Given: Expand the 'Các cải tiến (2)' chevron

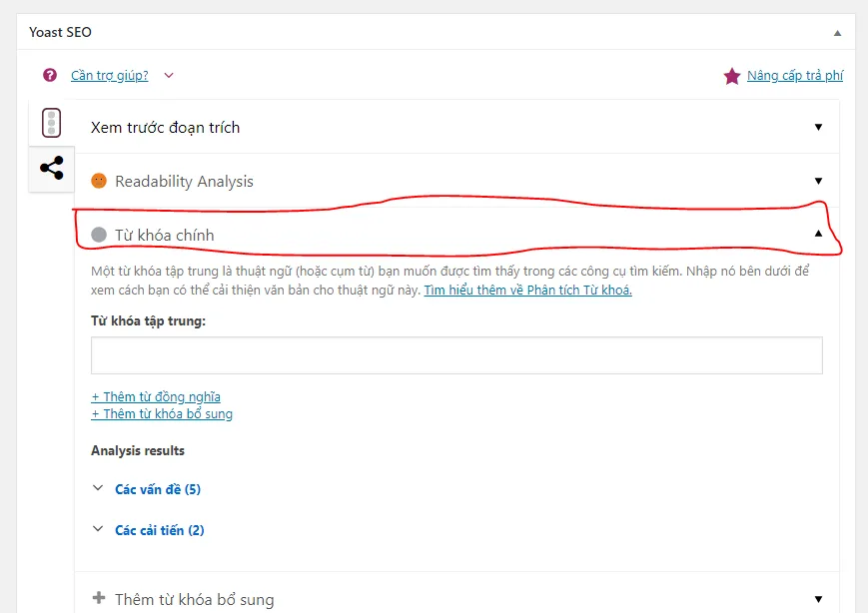Looking at the screenshot, I should click(98, 529).
